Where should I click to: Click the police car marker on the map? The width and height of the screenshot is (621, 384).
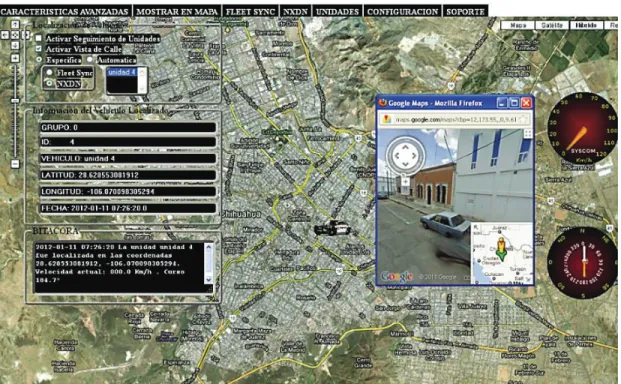tap(333, 228)
